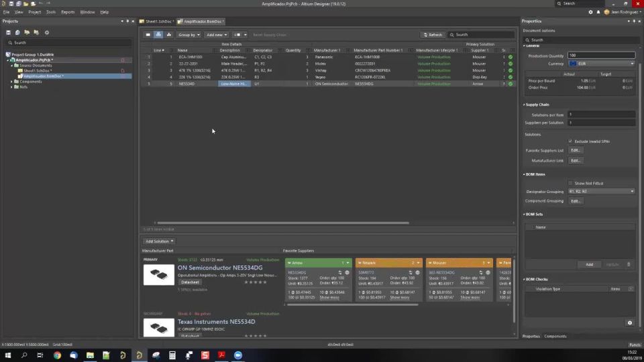Open the Currency EUR dropdown
Viewport: 644px width, 362px height.
pos(602,64)
